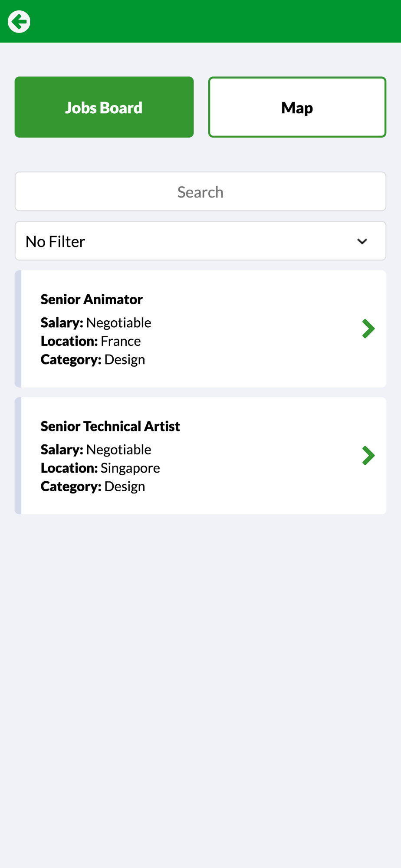This screenshot has width=401, height=868.
Task: Click Salary: Negotiable on Senior Animator card
Action: click(x=96, y=322)
